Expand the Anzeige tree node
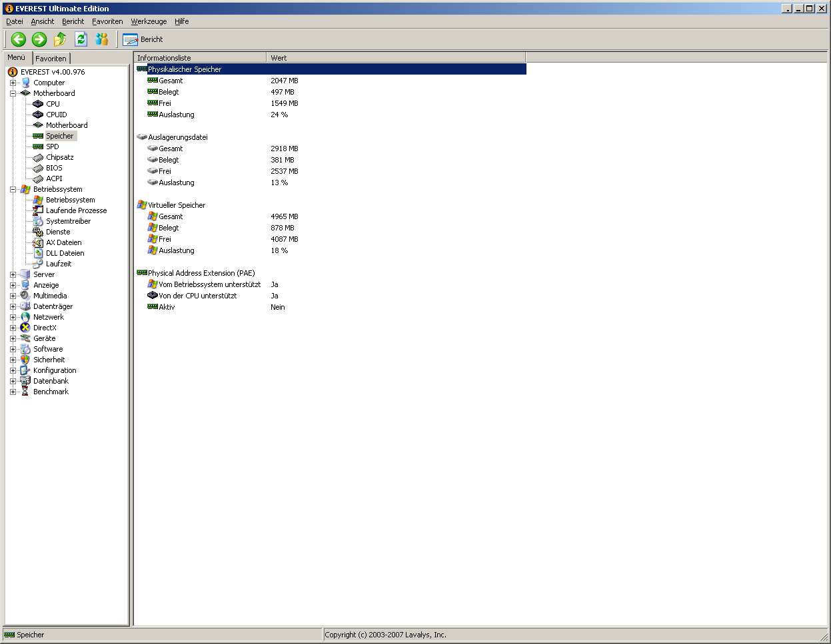 click(13, 285)
